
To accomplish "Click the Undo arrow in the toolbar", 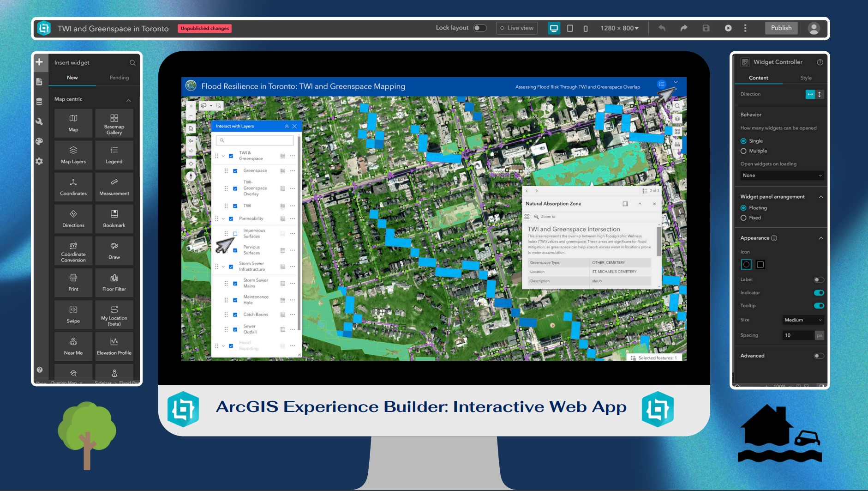I will [x=662, y=28].
